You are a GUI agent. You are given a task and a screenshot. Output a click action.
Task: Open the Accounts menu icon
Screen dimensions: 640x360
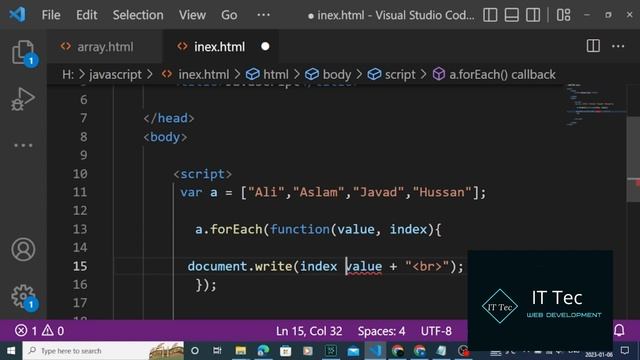[23, 249]
